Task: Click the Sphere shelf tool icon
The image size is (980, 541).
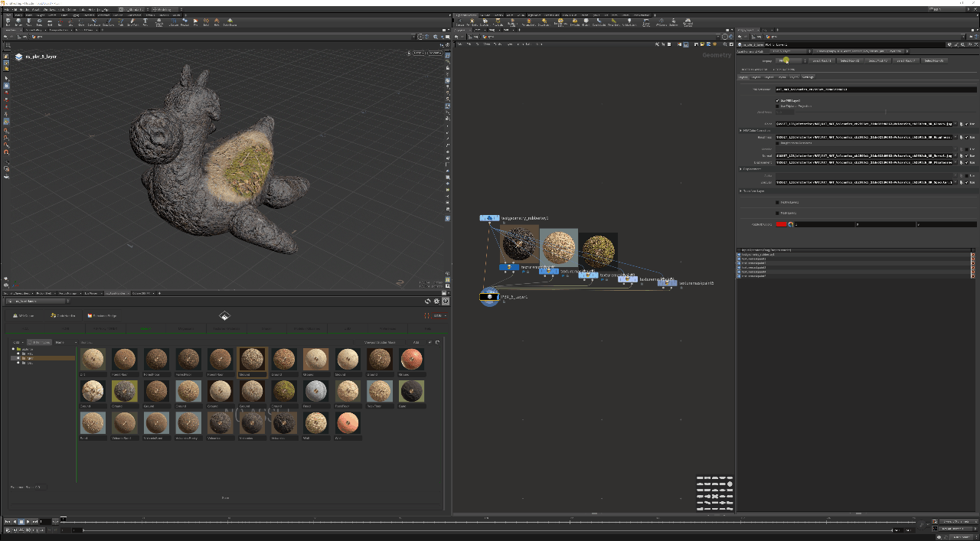Action: [x=18, y=22]
